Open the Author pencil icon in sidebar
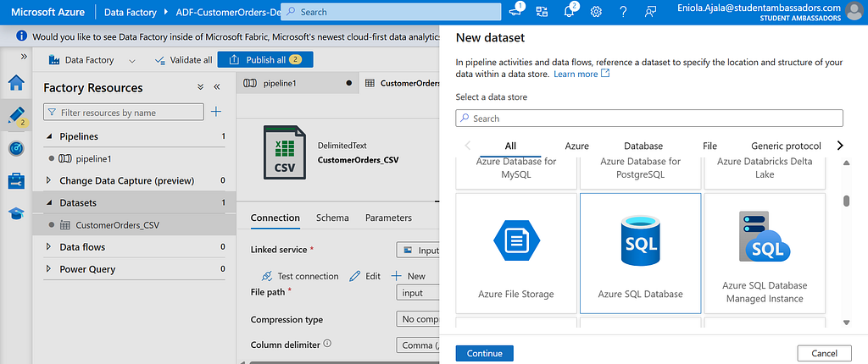 (16, 115)
